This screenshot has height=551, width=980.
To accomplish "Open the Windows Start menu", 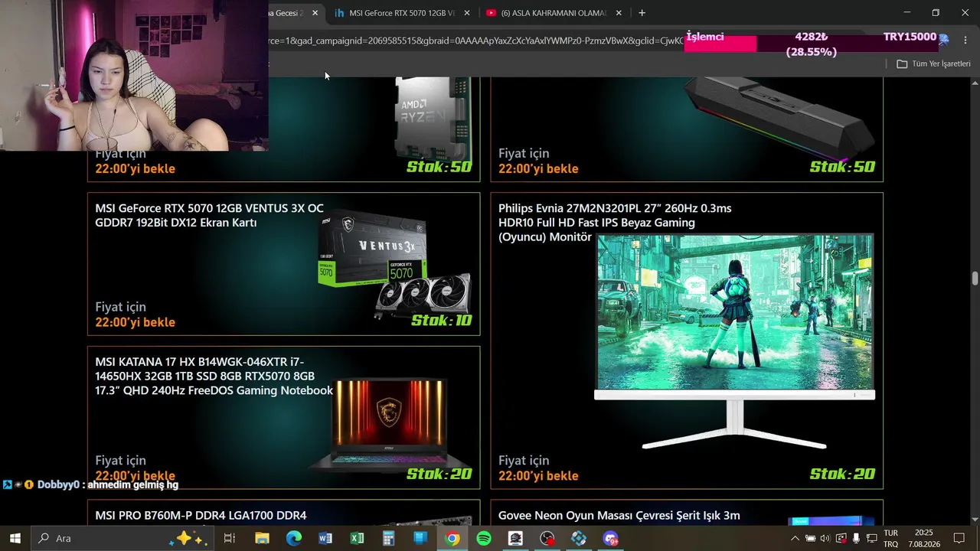I will click(x=15, y=538).
